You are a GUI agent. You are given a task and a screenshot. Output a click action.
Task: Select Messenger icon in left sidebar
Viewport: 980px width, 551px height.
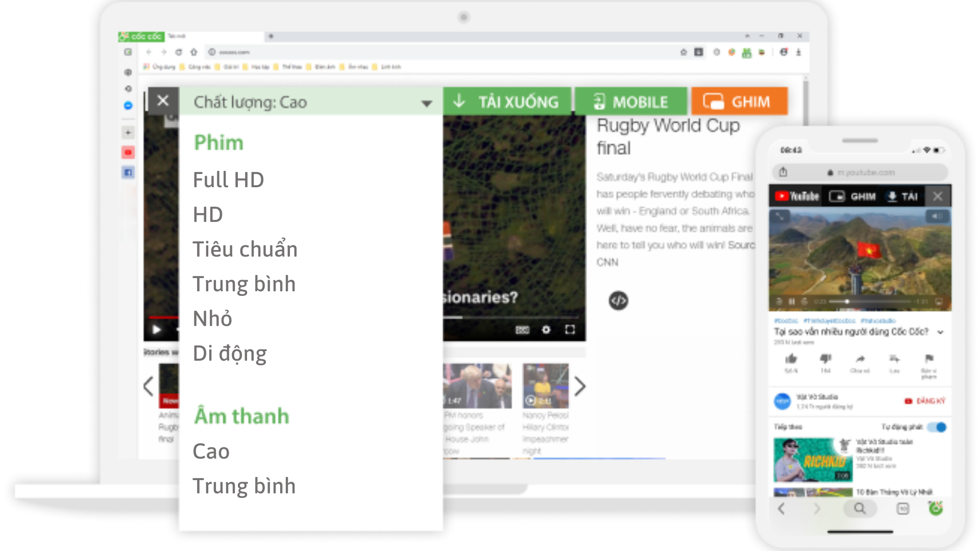(x=128, y=106)
